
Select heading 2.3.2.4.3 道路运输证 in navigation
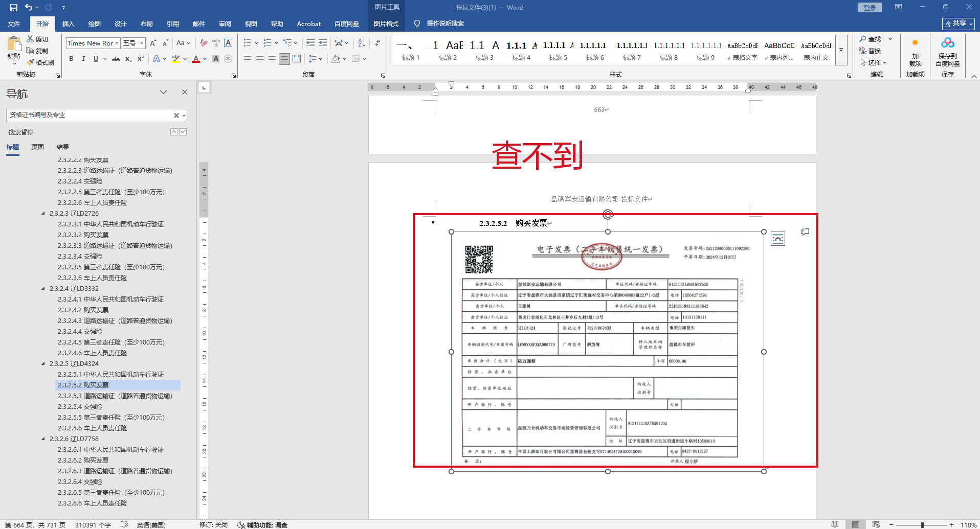click(x=115, y=321)
